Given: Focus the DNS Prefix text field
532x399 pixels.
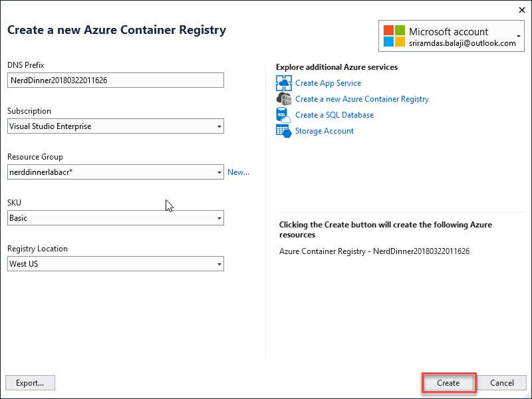Looking at the screenshot, I should coord(116,80).
